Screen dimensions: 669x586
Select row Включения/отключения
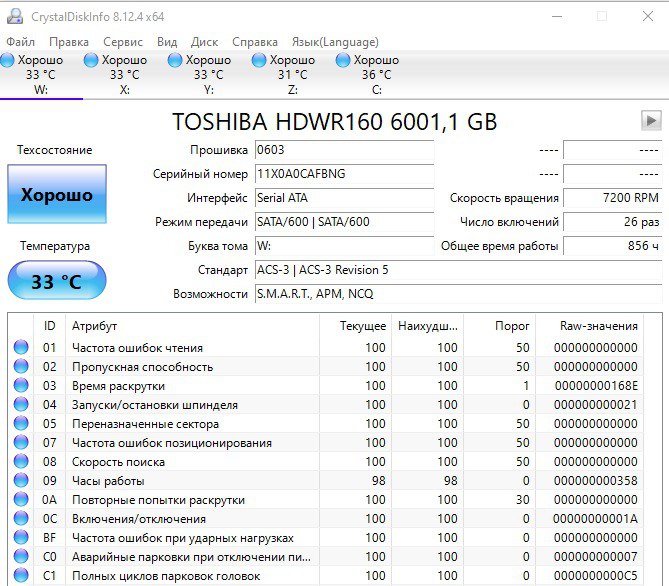326,519
